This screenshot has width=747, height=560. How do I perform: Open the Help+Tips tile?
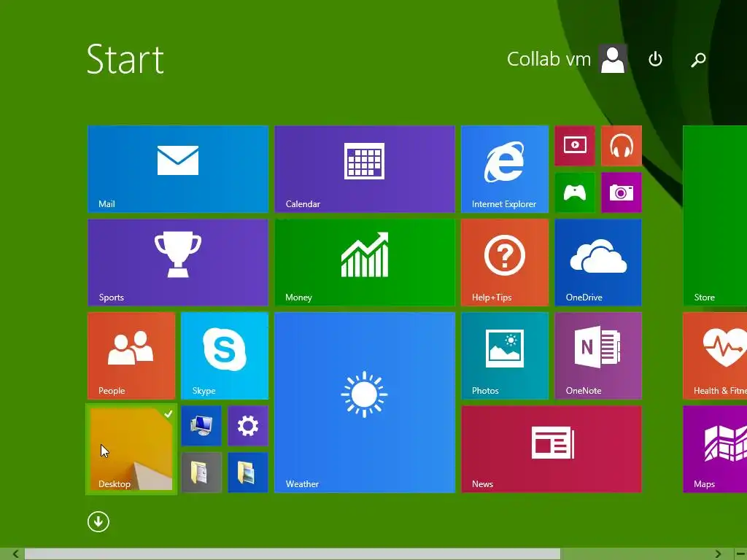[505, 262]
